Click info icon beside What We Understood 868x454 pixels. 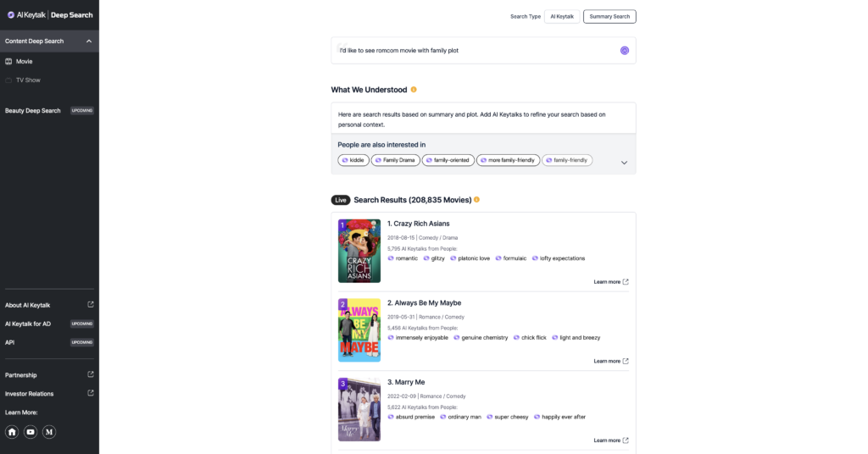414,90
